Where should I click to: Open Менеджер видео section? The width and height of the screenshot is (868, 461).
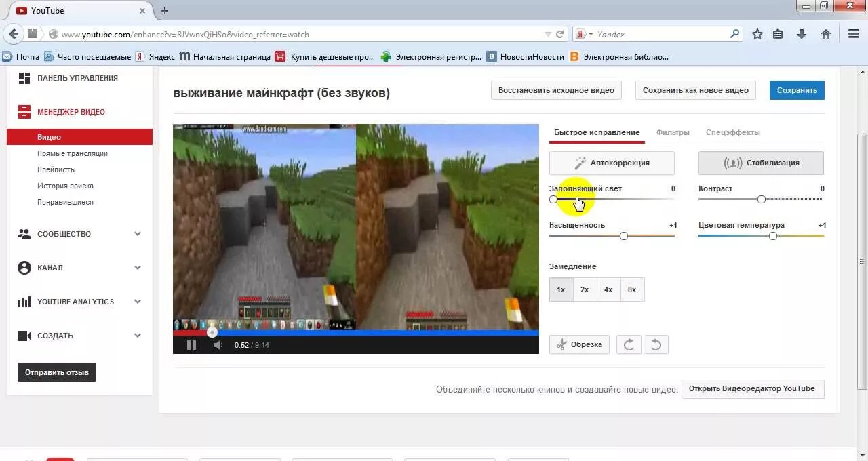pyautogui.click(x=71, y=112)
